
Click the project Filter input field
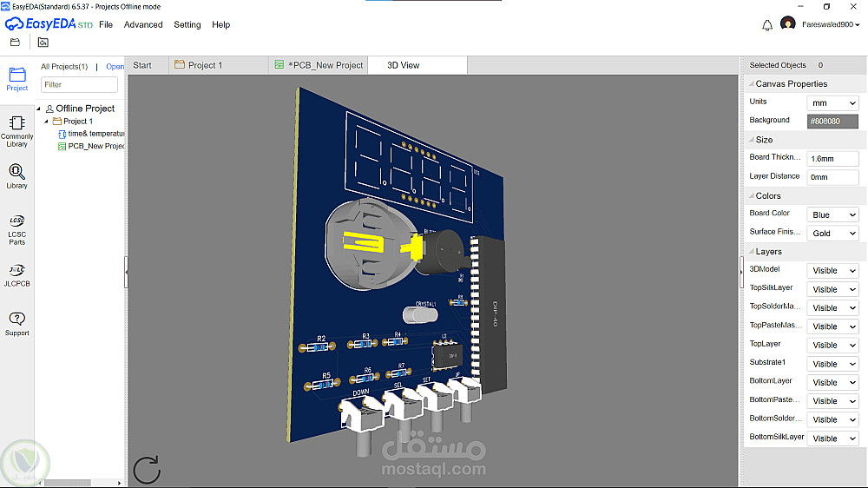tap(79, 85)
